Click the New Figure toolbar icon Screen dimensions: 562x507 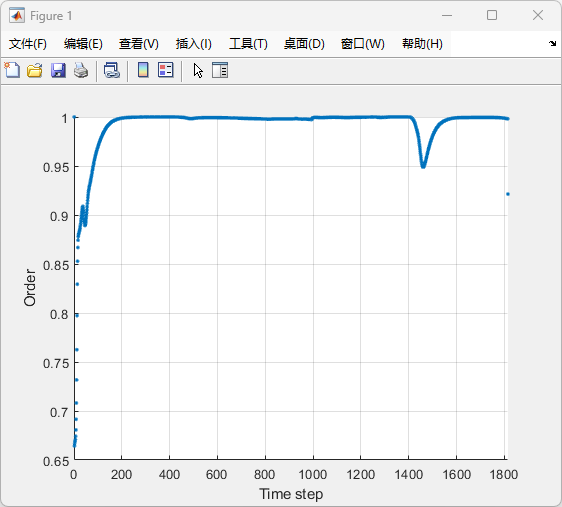(x=12, y=70)
